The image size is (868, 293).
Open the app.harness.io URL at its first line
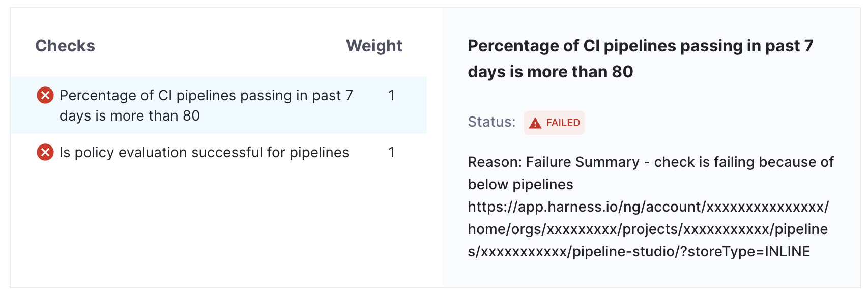pos(648,207)
